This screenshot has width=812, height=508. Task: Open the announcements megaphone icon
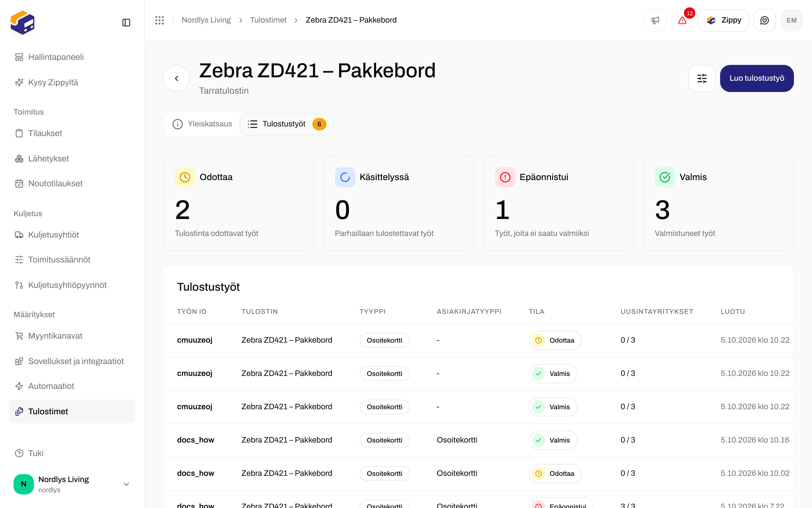click(655, 21)
